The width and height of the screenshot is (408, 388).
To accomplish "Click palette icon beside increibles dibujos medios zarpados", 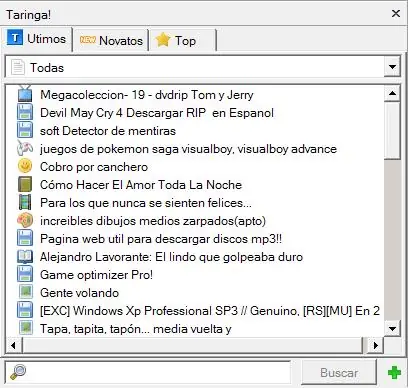I will tap(25, 220).
